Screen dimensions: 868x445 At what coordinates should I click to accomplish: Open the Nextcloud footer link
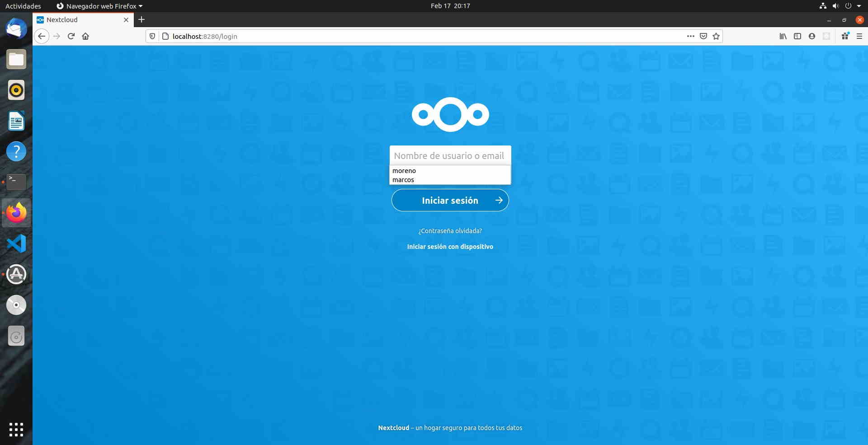tap(393, 428)
